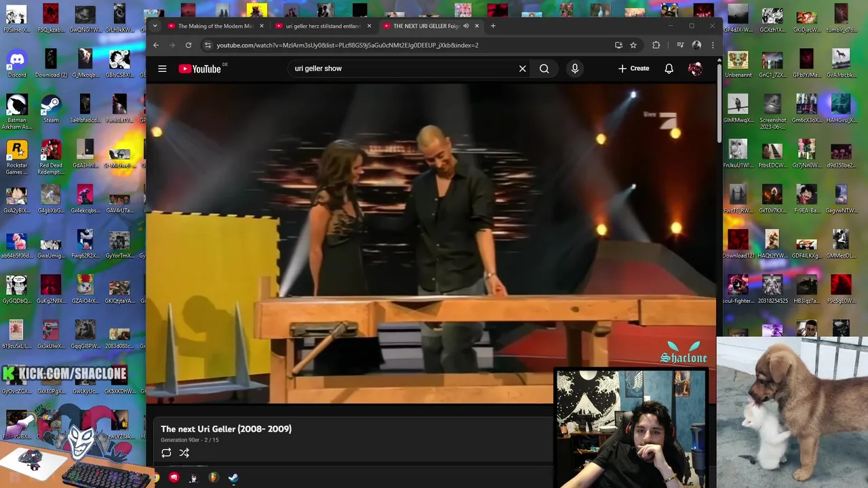Click red taskbar app icon

pos(174,478)
